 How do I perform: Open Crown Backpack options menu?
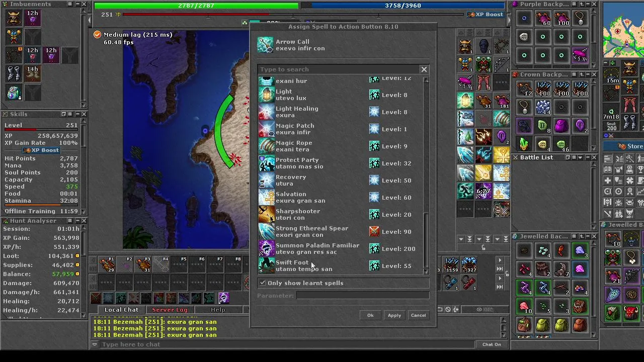[574, 74]
